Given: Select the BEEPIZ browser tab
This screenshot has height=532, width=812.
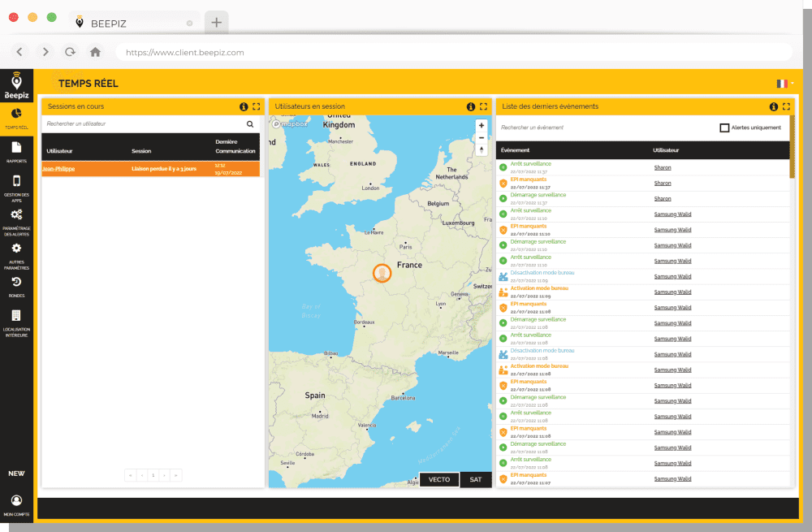Looking at the screenshot, I should pyautogui.click(x=134, y=23).
